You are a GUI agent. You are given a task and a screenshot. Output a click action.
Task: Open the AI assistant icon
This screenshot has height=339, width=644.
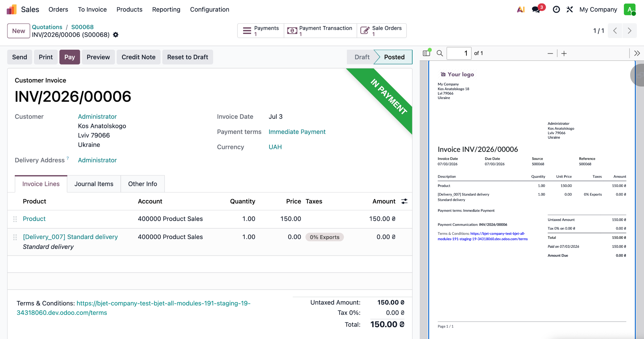[x=521, y=9]
